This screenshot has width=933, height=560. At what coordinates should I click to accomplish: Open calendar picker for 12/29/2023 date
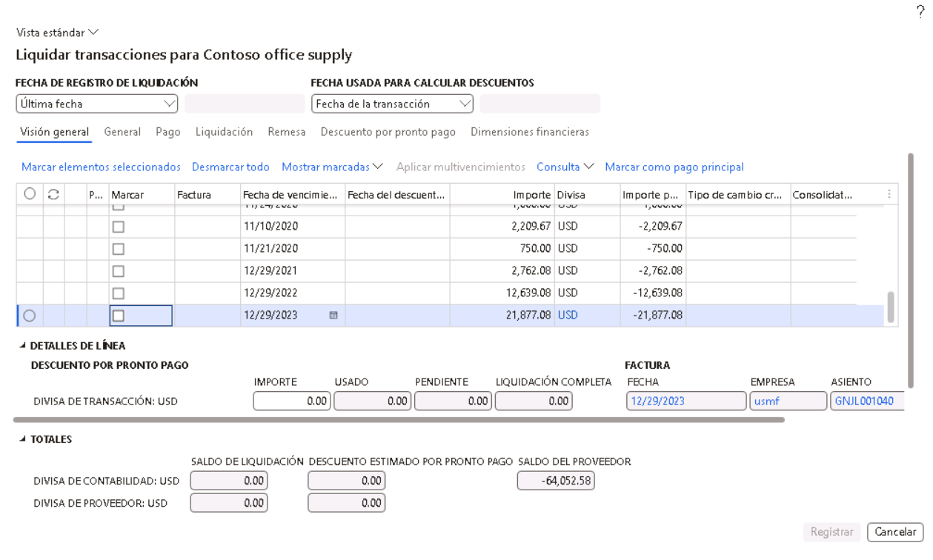tap(333, 316)
